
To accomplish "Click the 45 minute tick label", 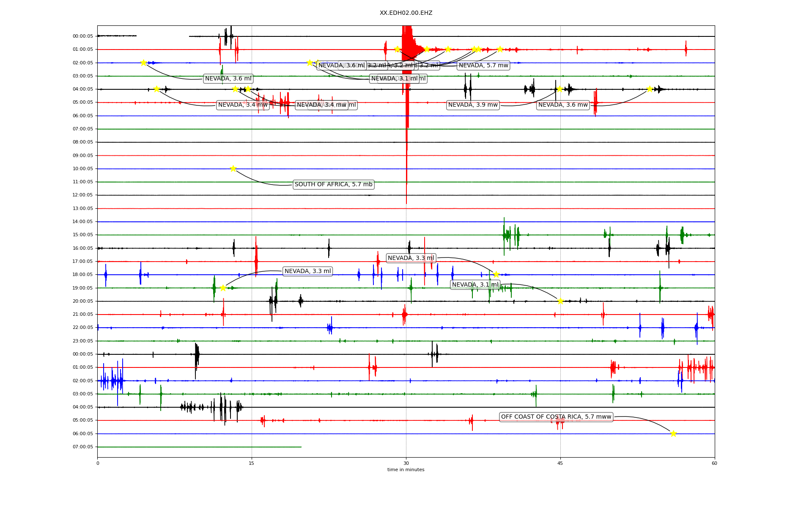I will point(560,463).
